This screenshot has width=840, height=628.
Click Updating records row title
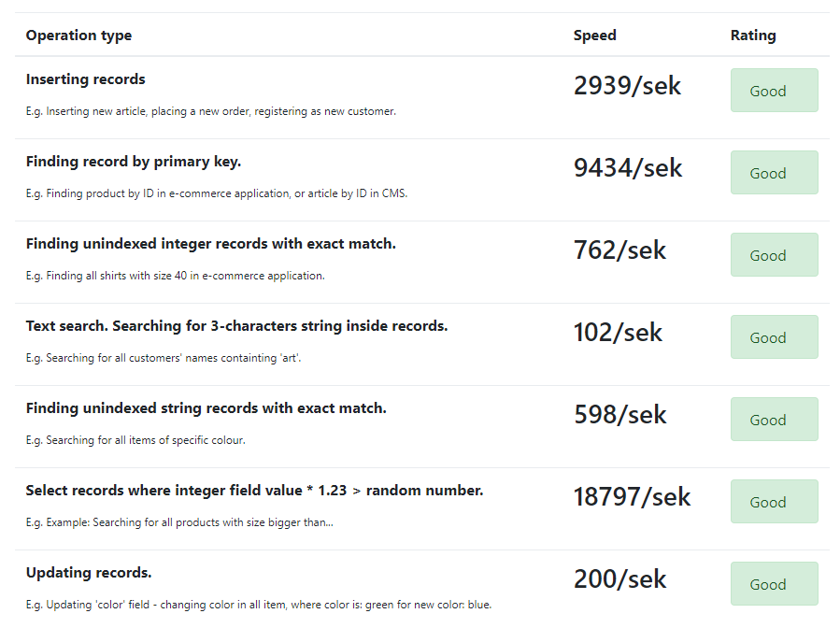(x=89, y=573)
